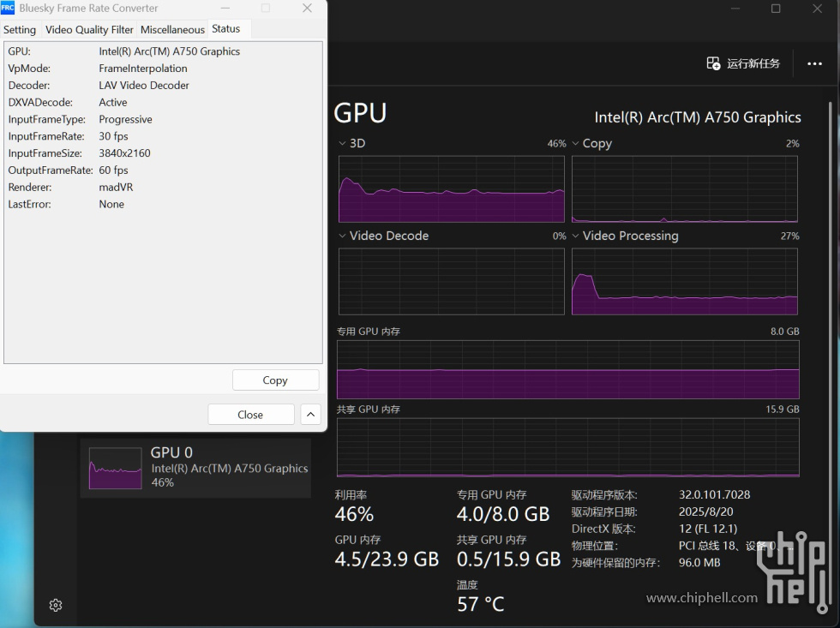The height and width of the screenshot is (628, 840).
Task: Open the Miscellaneous tab
Action: (x=172, y=29)
